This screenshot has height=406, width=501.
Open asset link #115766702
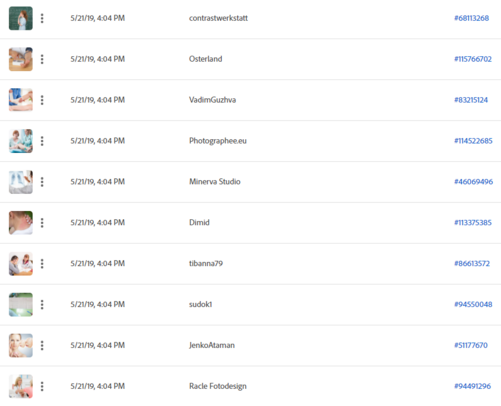point(473,59)
